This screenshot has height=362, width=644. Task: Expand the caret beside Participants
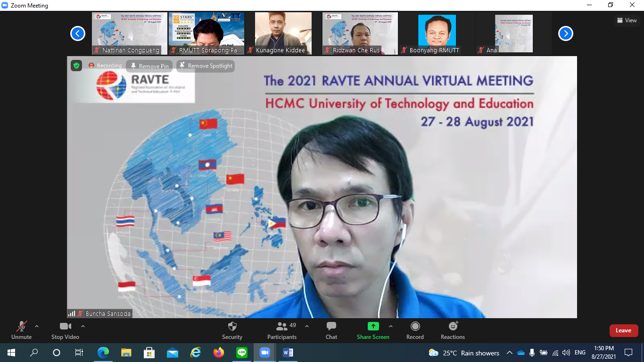[x=307, y=326]
